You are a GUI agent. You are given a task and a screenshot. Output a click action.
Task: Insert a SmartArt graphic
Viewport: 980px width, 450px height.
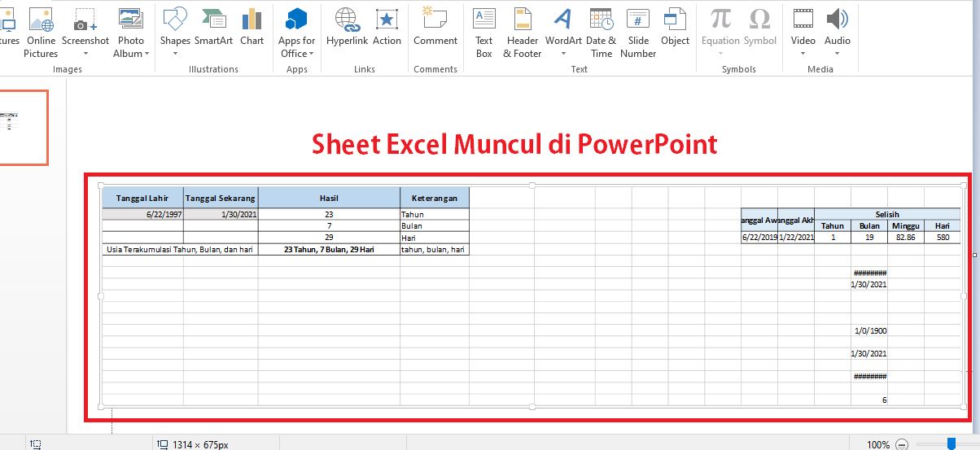[x=213, y=27]
